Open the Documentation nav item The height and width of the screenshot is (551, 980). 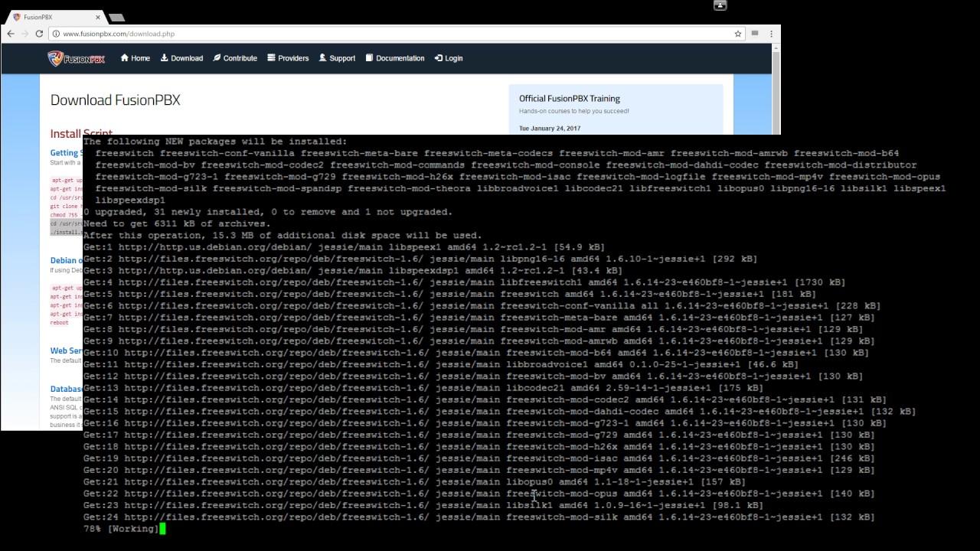[x=395, y=58]
